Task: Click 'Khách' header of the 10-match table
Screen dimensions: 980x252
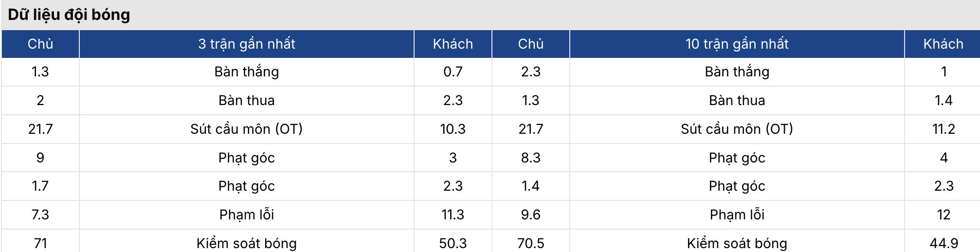Action: (x=943, y=44)
